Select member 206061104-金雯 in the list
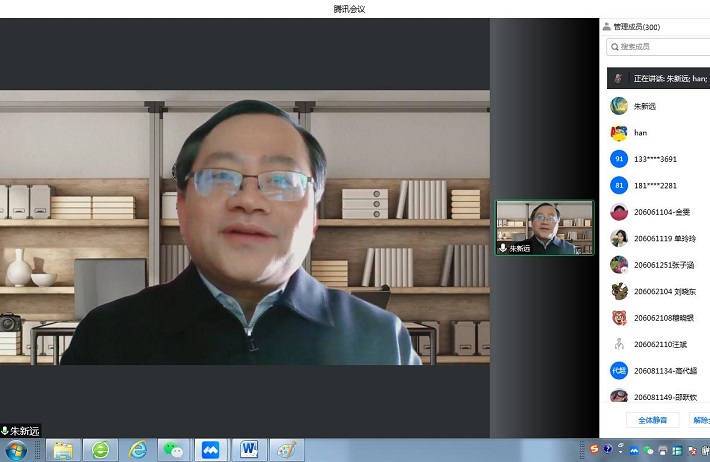710x462 pixels. [661, 211]
